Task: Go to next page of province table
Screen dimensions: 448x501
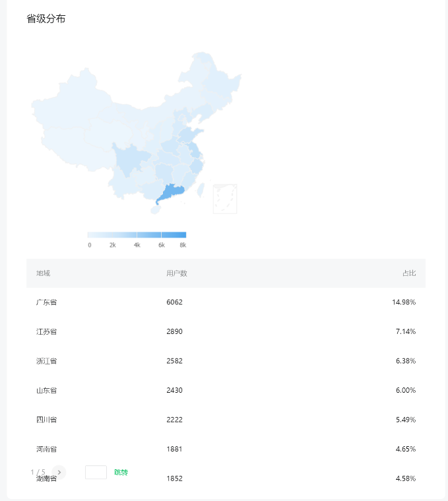Action: [x=59, y=472]
